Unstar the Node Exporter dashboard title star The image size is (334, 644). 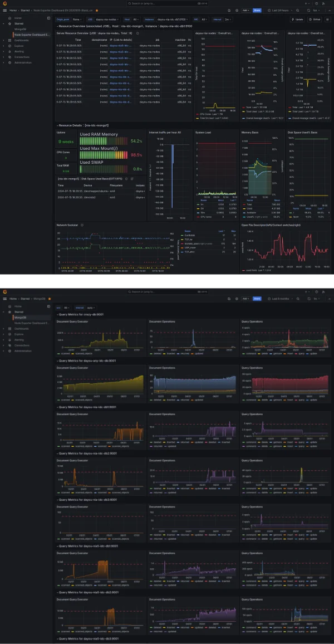[x=96, y=10]
